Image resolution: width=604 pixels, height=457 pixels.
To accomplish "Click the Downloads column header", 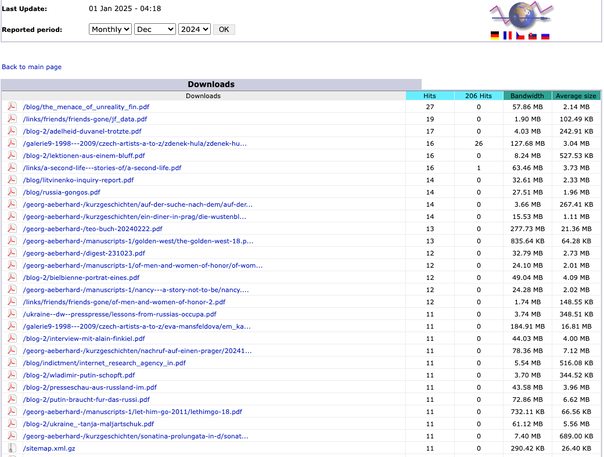I will pyautogui.click(x=203, y=96).
